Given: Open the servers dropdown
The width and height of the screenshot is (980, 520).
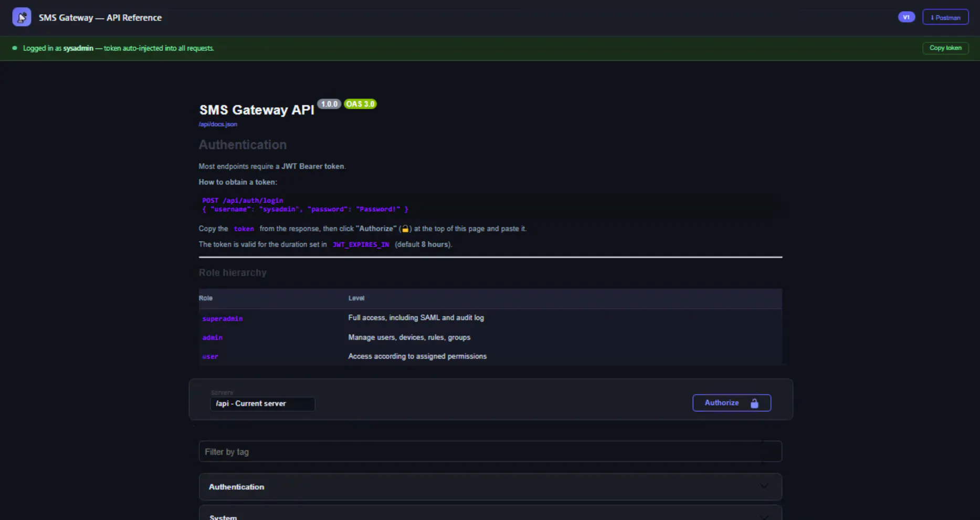Looking at the screenshot, I should pyautogui.click(x=262, y=403).
